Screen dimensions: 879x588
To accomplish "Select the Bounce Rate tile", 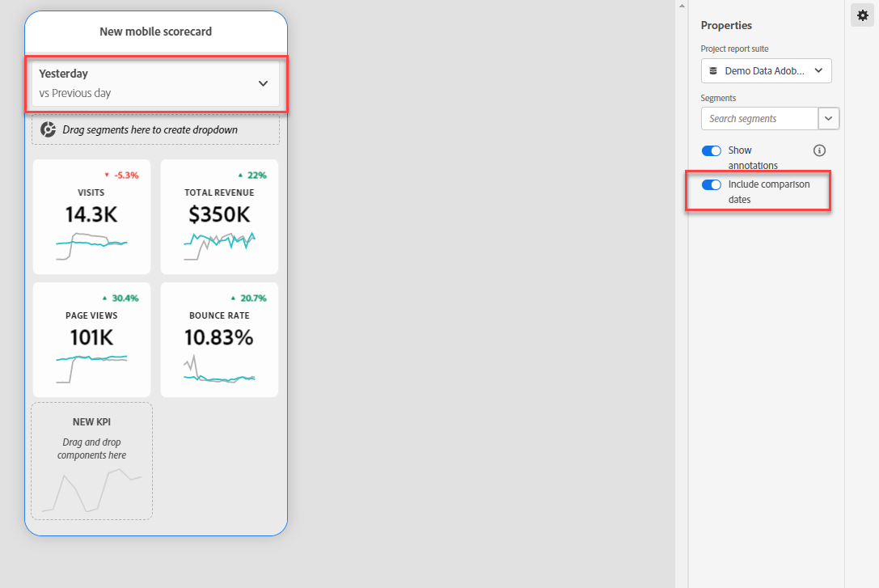I will (x=219, y=339).
